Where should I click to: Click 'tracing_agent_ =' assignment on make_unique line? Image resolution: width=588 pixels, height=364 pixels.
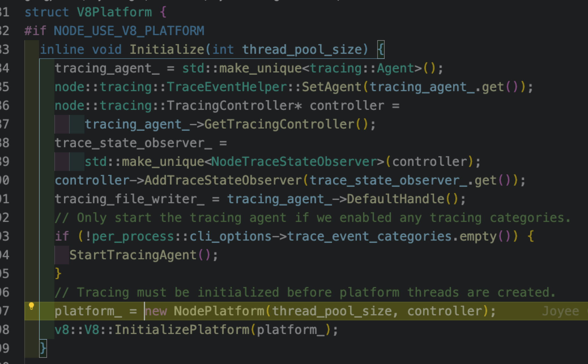click(x=114, y=68)
